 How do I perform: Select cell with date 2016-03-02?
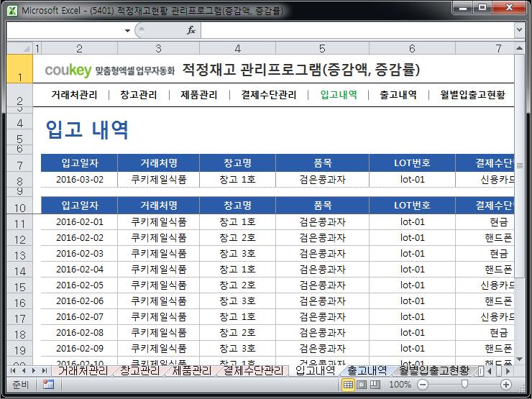click(79, 180)
